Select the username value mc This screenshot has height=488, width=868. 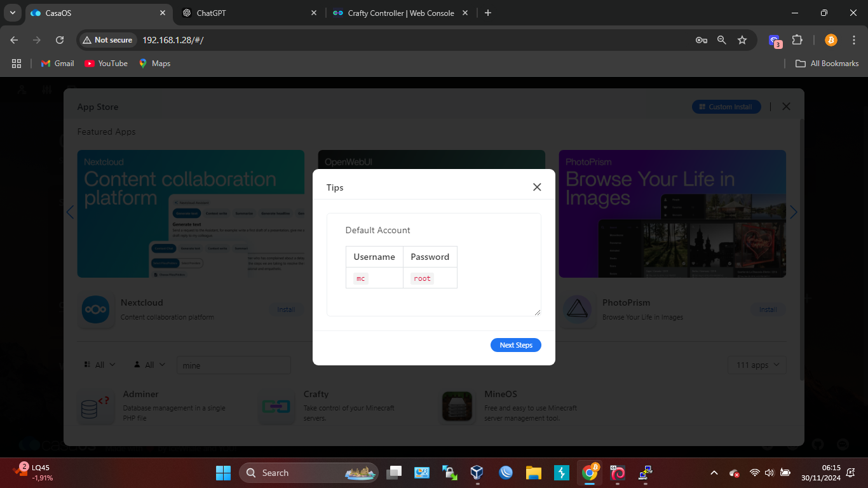pyautogui.click(x=361, y=278)
